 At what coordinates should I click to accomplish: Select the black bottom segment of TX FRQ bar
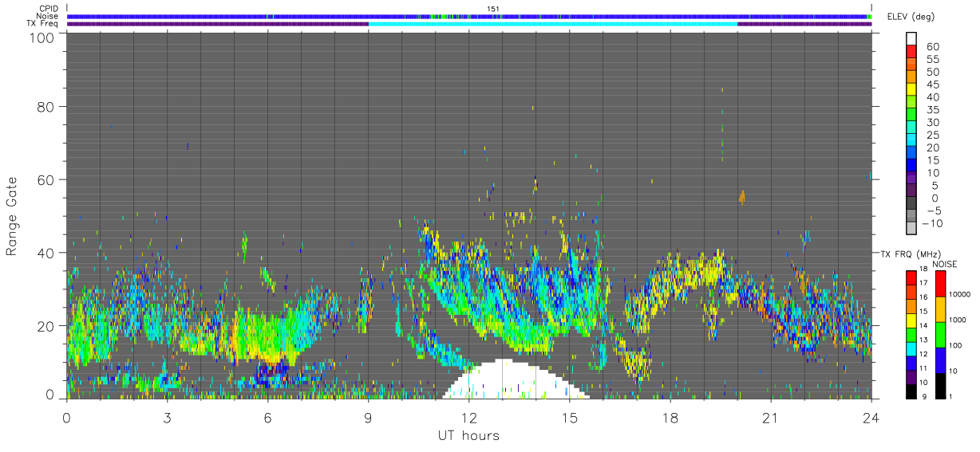point(910,390)
